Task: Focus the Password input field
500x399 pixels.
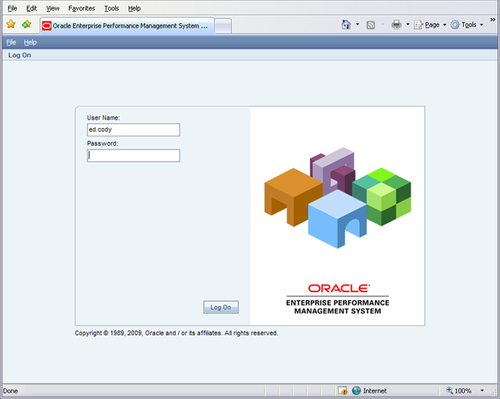Action: [x=133, y=155]
